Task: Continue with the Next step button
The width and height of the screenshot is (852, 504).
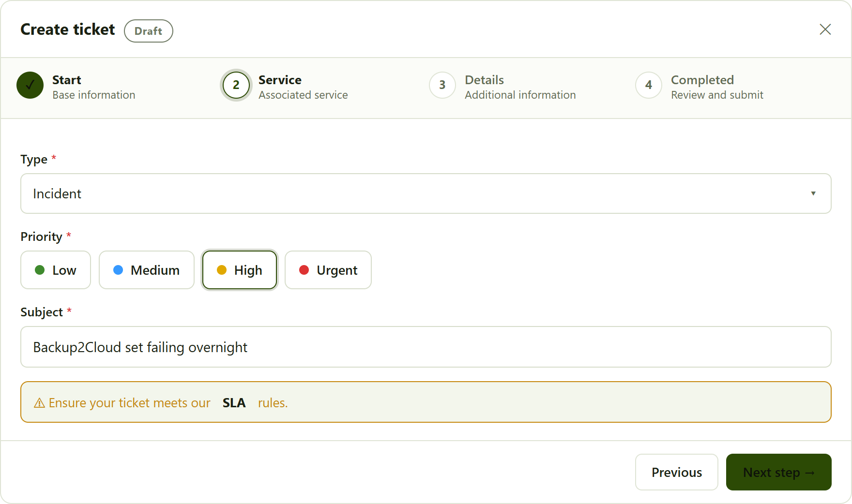Action: coord(779,472)
